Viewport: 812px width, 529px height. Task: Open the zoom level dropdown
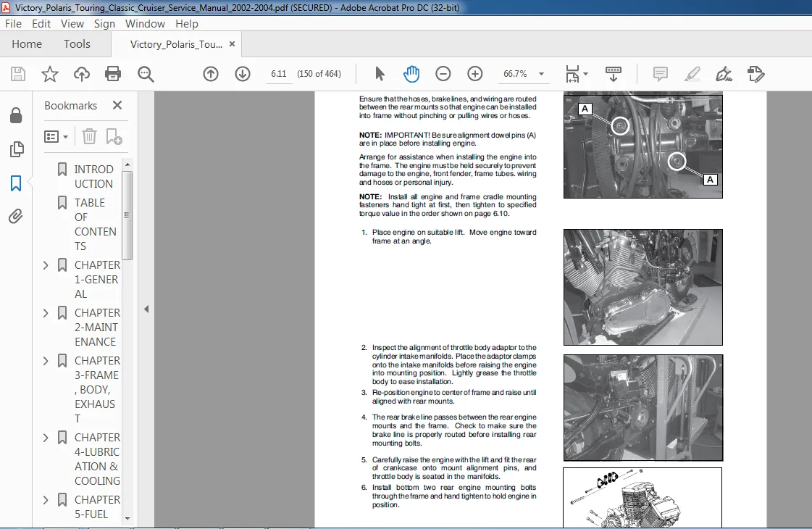[541, 74]
